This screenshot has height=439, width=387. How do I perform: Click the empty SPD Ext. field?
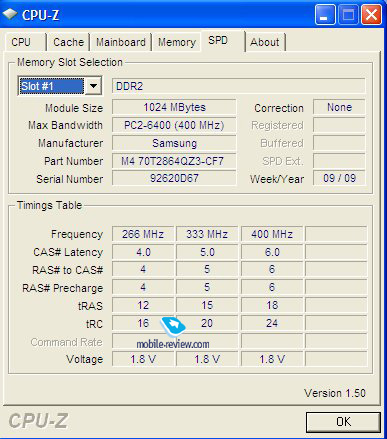pyautogui.click(x=339, y=161)
